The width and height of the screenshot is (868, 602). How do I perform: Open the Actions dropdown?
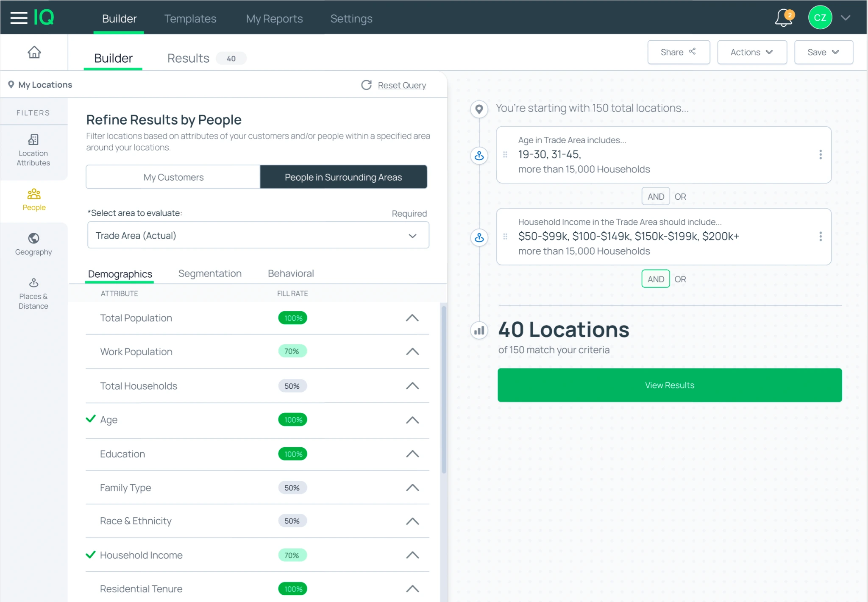pos(752,52)
